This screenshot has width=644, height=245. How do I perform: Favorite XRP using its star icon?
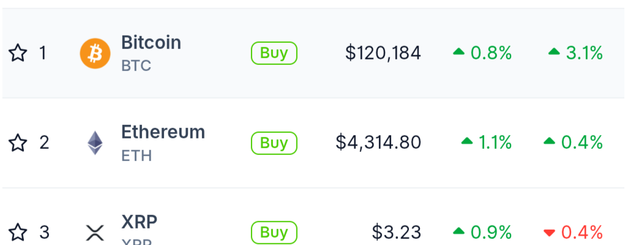pos(18,233)
